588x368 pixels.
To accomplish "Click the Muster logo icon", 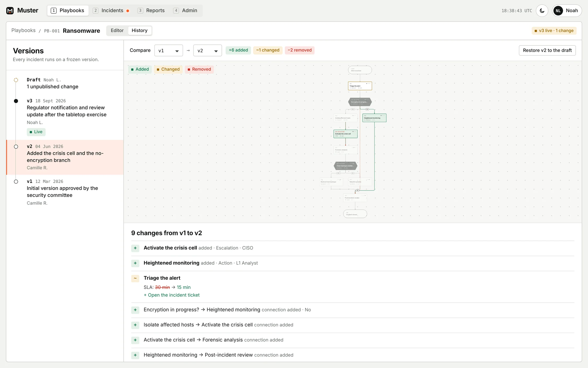I will coord(10,11).
